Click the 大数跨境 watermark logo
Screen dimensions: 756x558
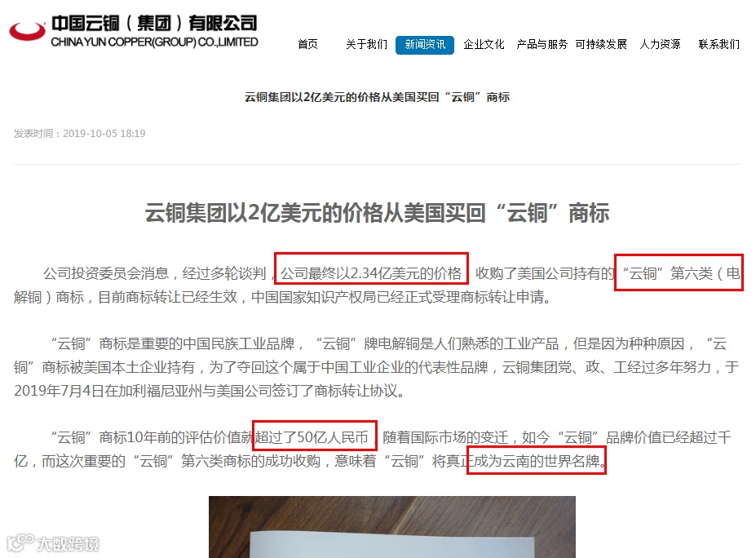point(53,543)
